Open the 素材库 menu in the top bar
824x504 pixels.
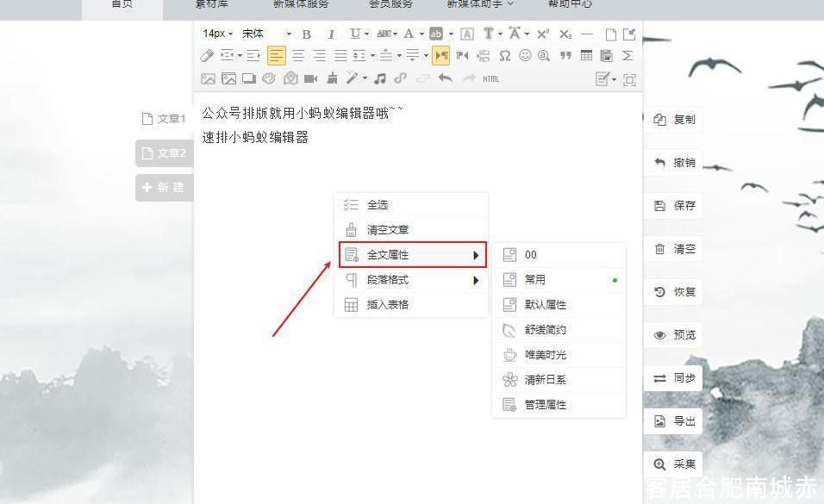point(209,4)
